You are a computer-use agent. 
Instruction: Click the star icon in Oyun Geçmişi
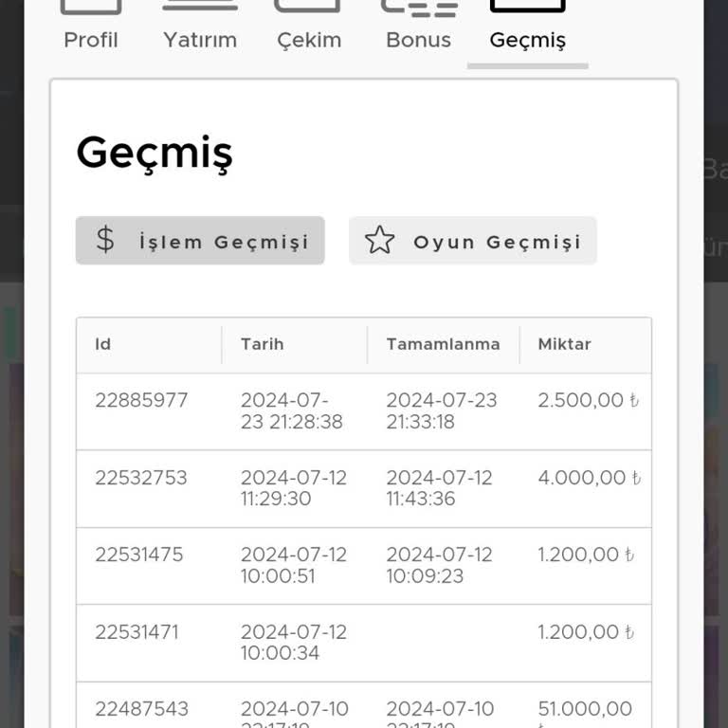click(380, 240)
